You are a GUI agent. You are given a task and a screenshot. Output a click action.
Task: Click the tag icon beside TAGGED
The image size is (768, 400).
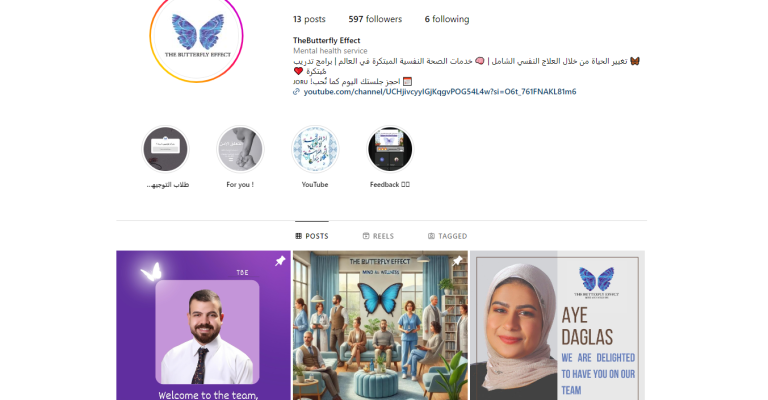(431, 236)
